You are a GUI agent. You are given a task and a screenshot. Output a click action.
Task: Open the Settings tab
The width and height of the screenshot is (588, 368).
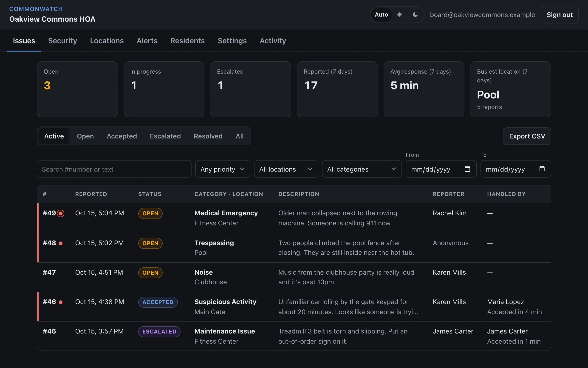pyautogui.click(x=232, y=41)
